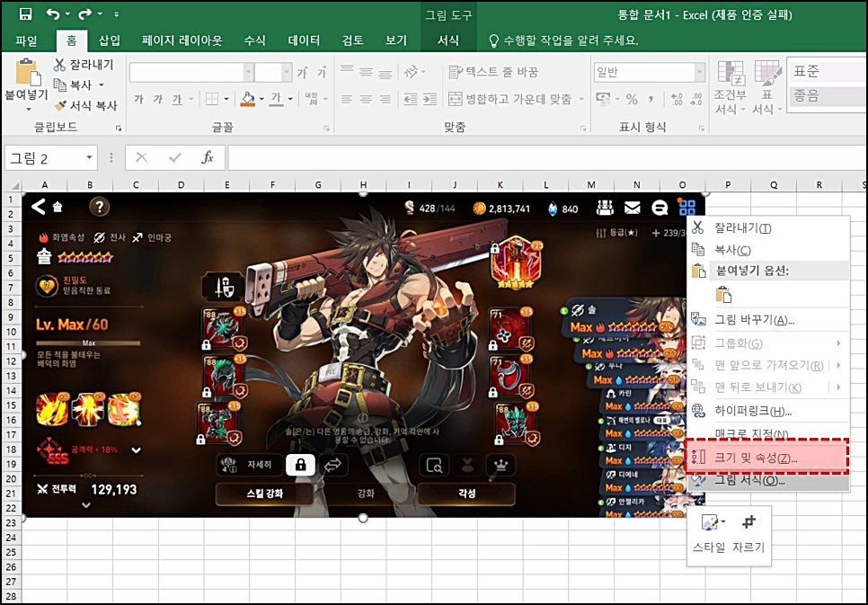
Task: Expand the clipboard group dialog launcher
Action: (119, 128)
